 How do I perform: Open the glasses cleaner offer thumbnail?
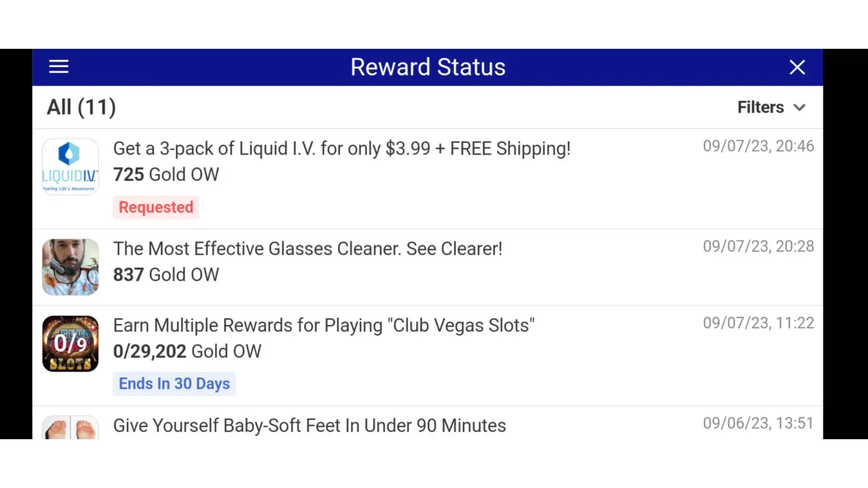coord(70,267)
